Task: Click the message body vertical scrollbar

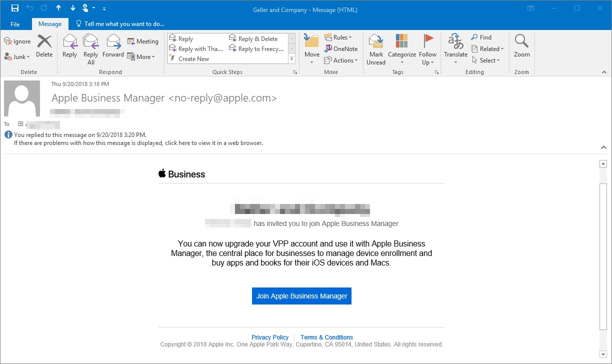Action: pyautogui.click(x=603, y=255)
